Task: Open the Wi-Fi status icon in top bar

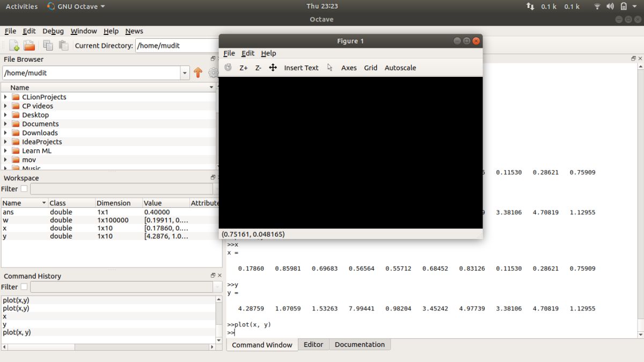Action: (597, 6)
